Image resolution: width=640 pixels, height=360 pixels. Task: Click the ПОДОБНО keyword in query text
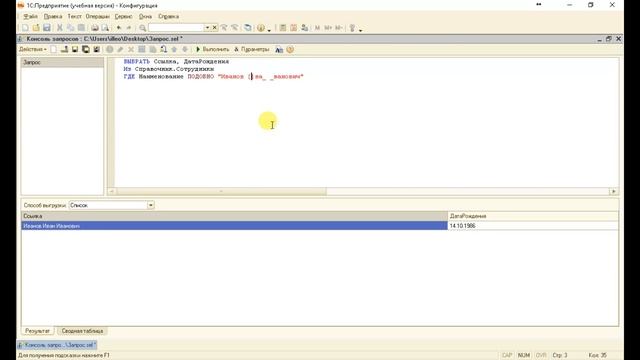click(x=201, y=76)
